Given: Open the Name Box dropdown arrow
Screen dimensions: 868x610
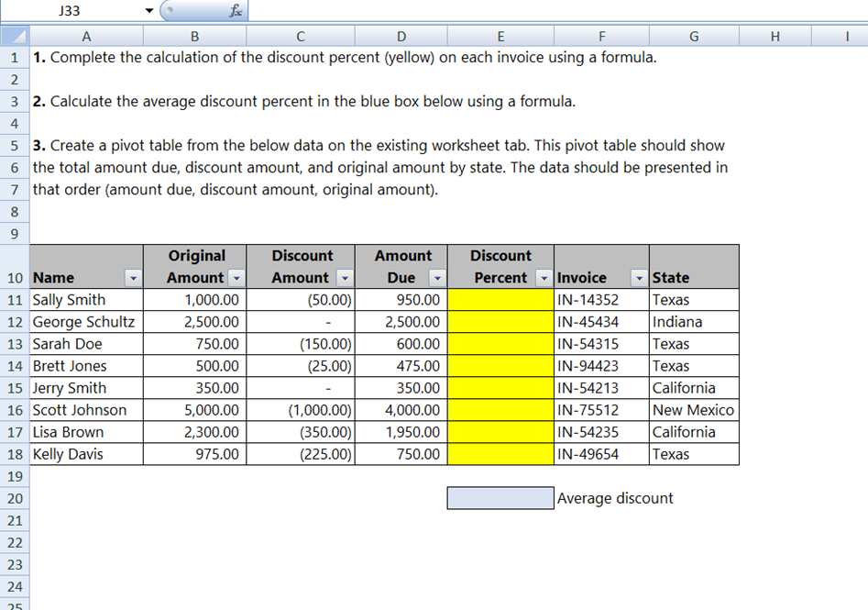Looking at the screenshot, I should coord(148,10).
